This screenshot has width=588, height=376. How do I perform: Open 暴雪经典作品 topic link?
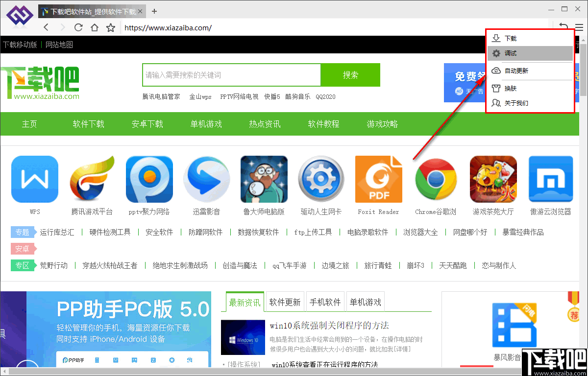pyautogui.click(x=523, y=232)
